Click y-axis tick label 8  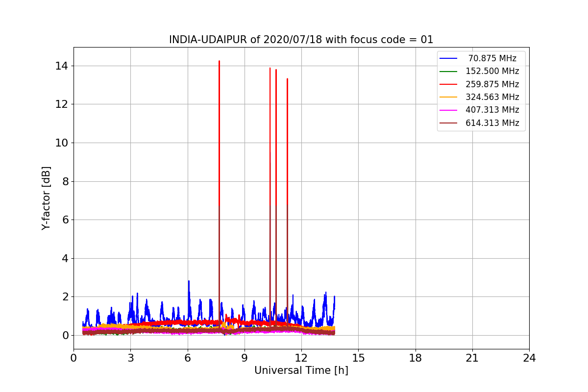(65, 181)
